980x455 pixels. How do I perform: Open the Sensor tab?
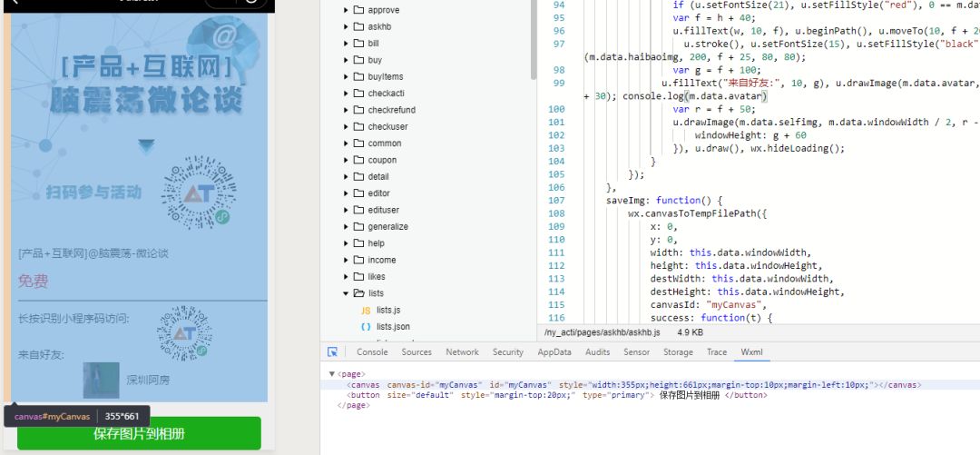tap(637, 352)
